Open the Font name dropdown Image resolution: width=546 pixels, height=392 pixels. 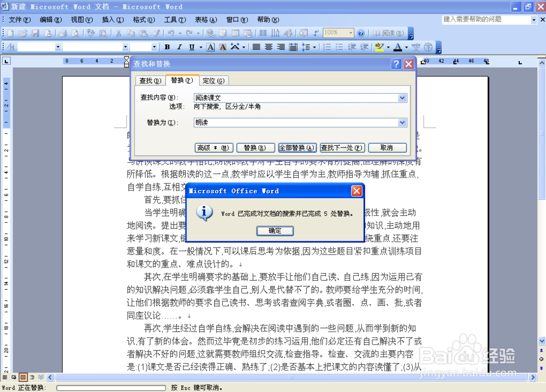125,46
